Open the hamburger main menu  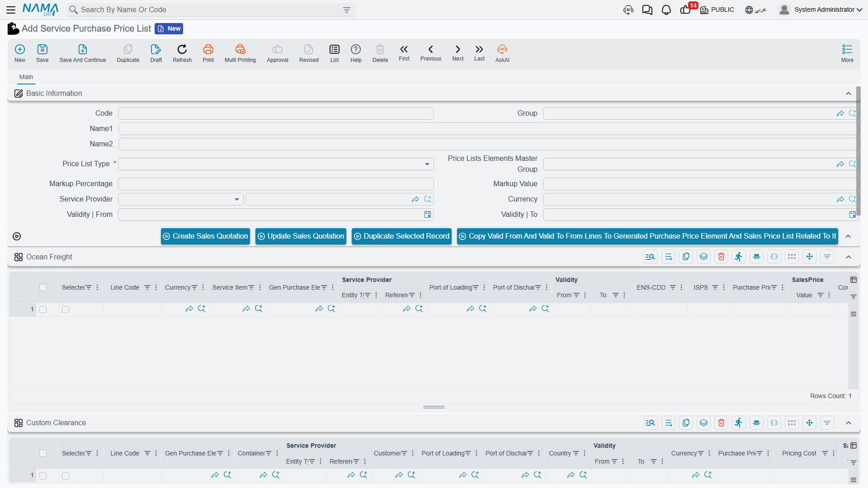coord(11,9)
